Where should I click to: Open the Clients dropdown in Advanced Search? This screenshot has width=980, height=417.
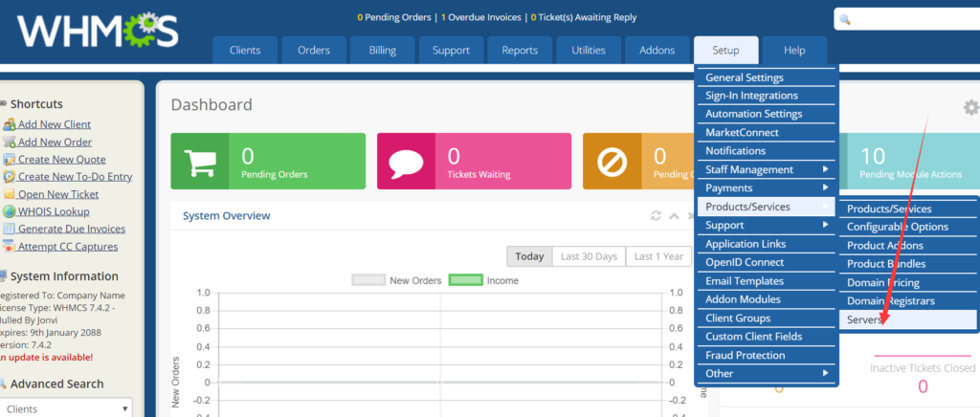(x=67, y=409)
